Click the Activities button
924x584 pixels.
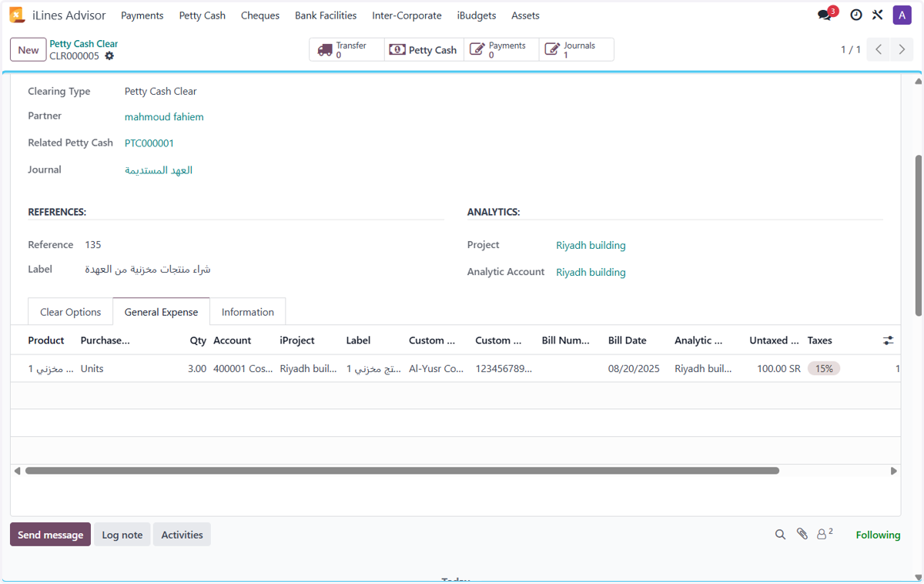[182, 535]
